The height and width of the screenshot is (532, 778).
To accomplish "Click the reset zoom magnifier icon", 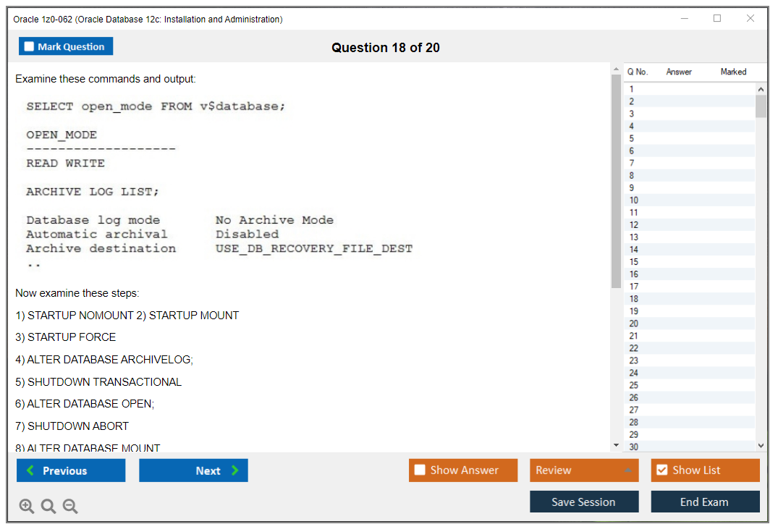I will [48, 507].
